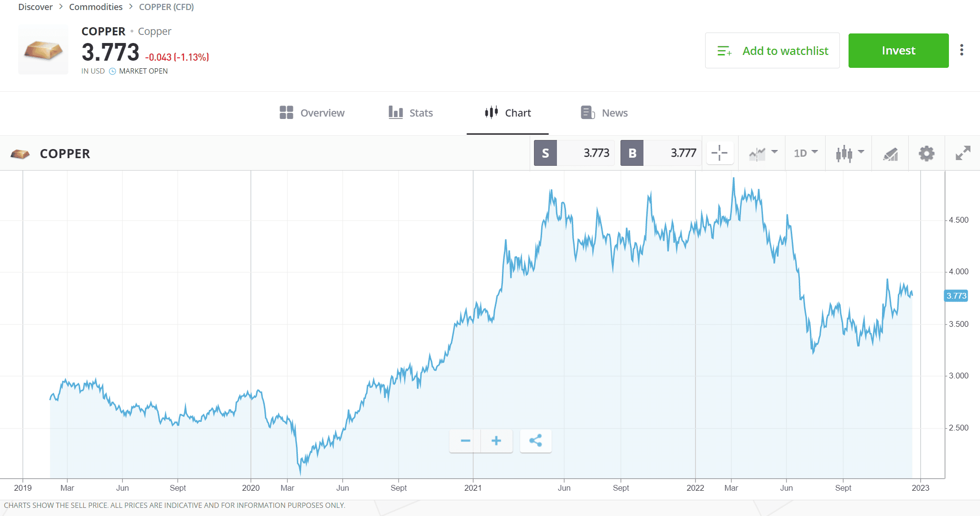The width and height of the screenshot is (980, 516).
Task: Open the three-dot more options menu
Action: click(962, 50)
